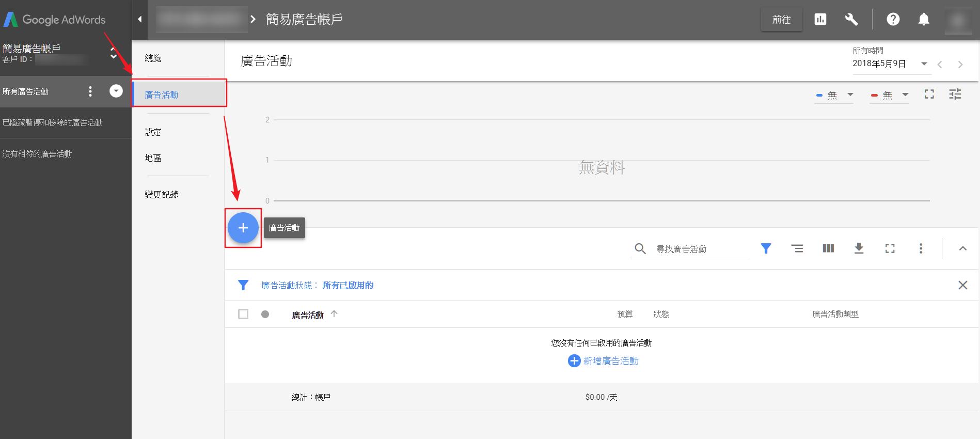
Task: Open the columns modifier icon
Action: pyautogui.click(x=828, y=248)
